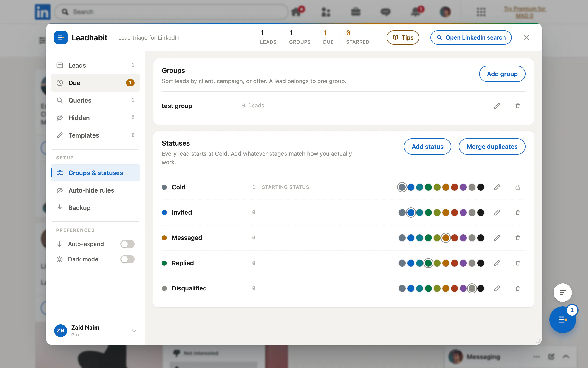Set Disqualified status color to olive green

point(437,288)
